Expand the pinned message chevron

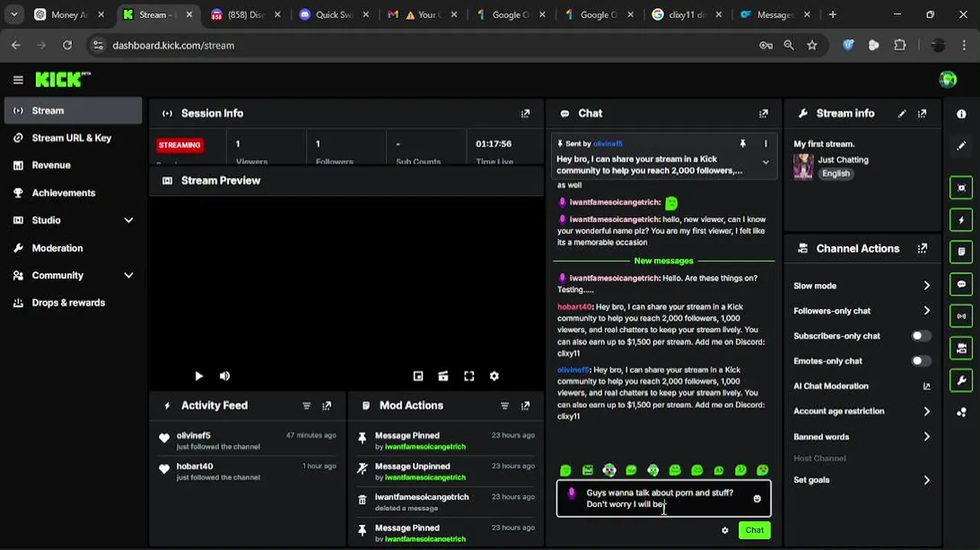coord(766,162)
